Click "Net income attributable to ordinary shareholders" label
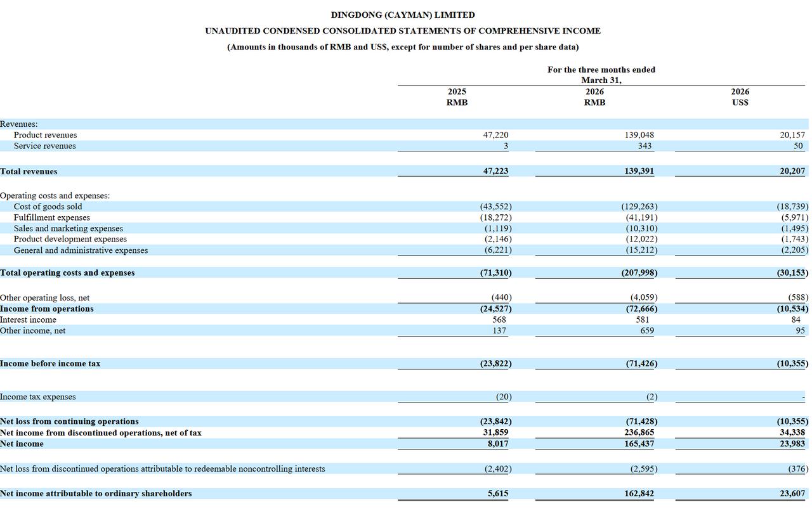This screenshot has width=812, height=509. coord(96,493)
